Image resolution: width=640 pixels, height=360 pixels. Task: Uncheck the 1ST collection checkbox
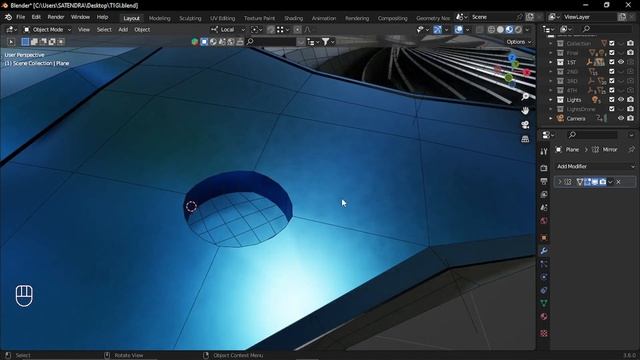[612, 62]
